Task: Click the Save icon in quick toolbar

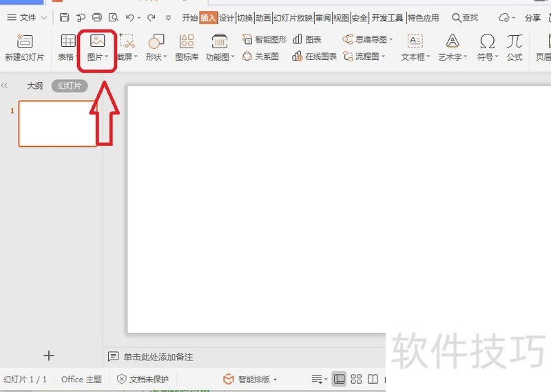Action: [64, 17]
